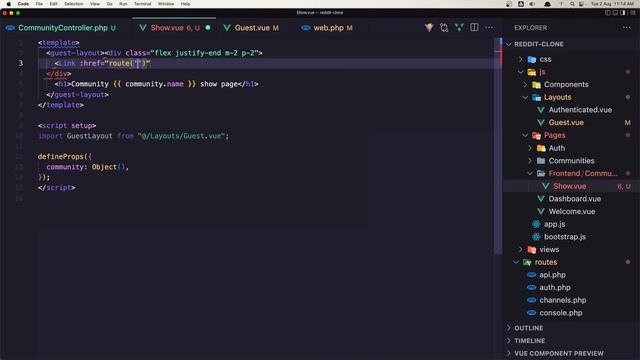Viewport: 640px width, 360px height.
Task: Switch to Show.vue editor tab
Action: 175,28
